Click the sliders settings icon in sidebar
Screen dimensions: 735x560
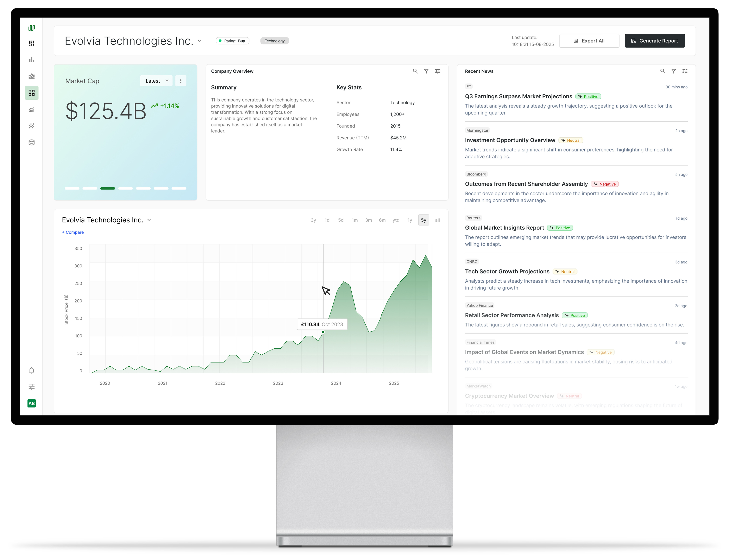coord(32,387)
